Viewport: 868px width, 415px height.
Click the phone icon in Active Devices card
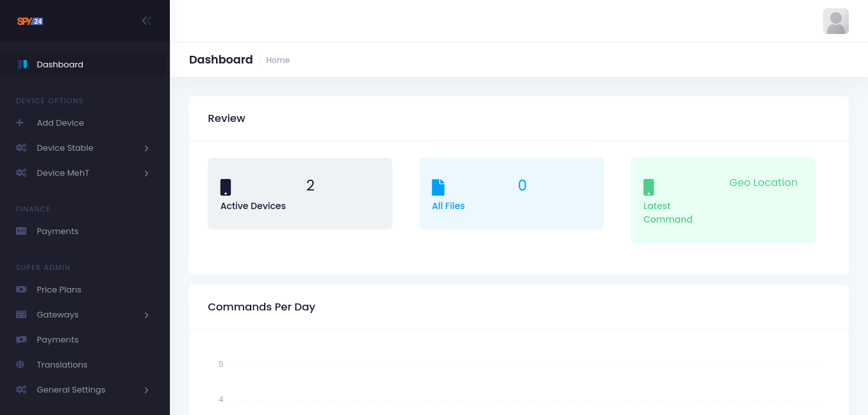pyautogui.click(x=226, y=187)
